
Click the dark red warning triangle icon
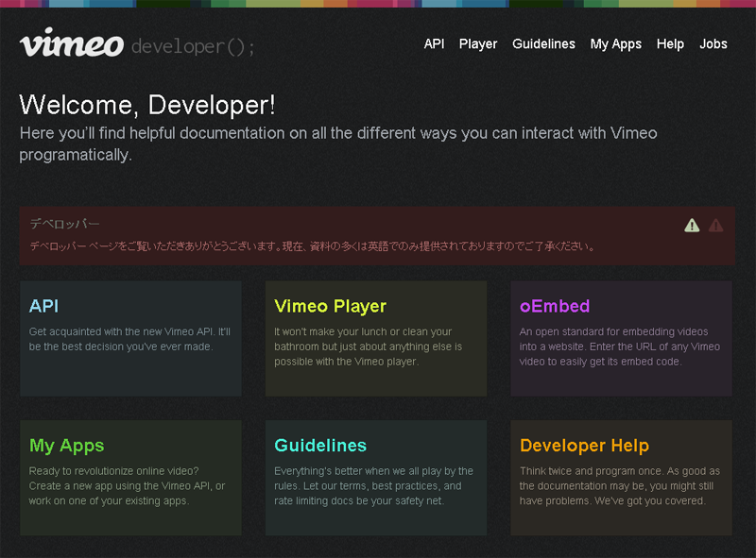pos(715,225)
